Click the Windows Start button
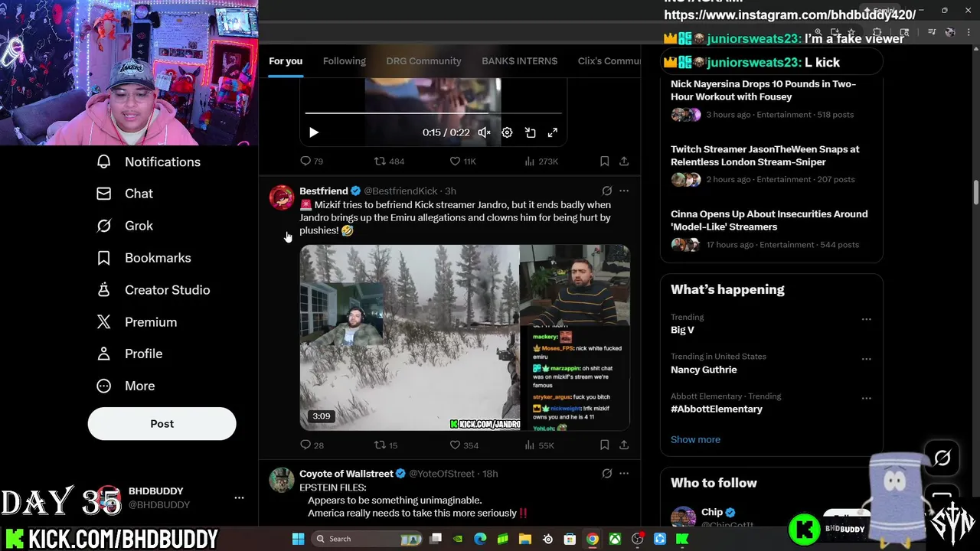The image size is (980, 551). [x=298, y=539]
